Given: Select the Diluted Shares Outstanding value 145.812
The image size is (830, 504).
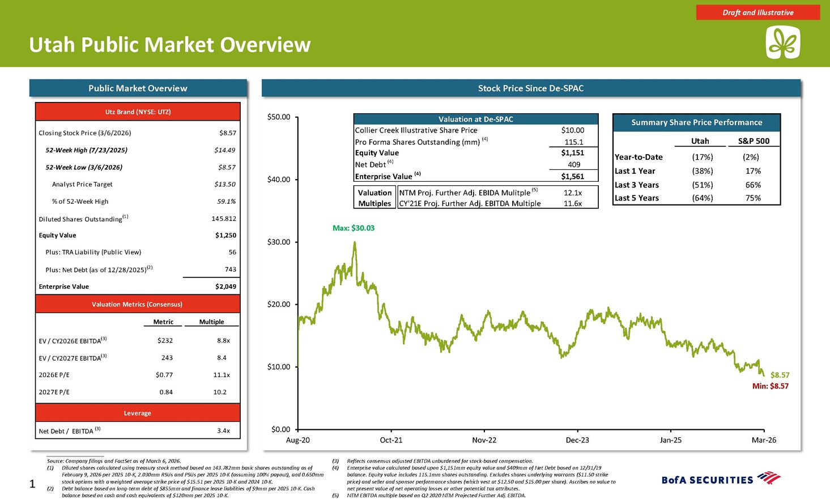Looking at the screenshot, I should point(223,219).
